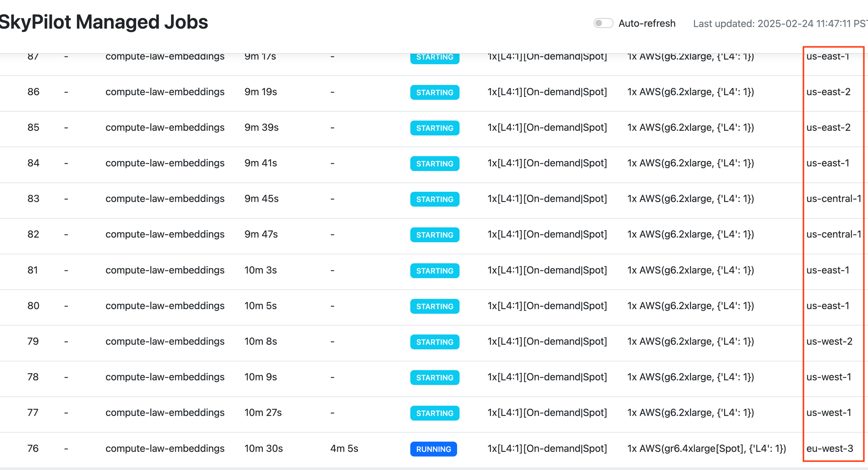Image resolution: width=868 pixels, height=470 pixels.
Task: Select the '10m 8s' duration value
Action: click(260, 342)
